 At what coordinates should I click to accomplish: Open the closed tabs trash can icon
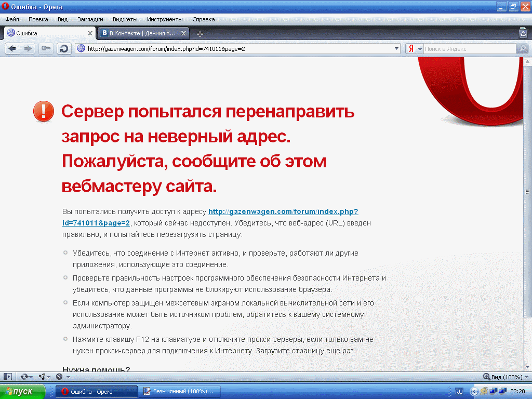(523, 33)
